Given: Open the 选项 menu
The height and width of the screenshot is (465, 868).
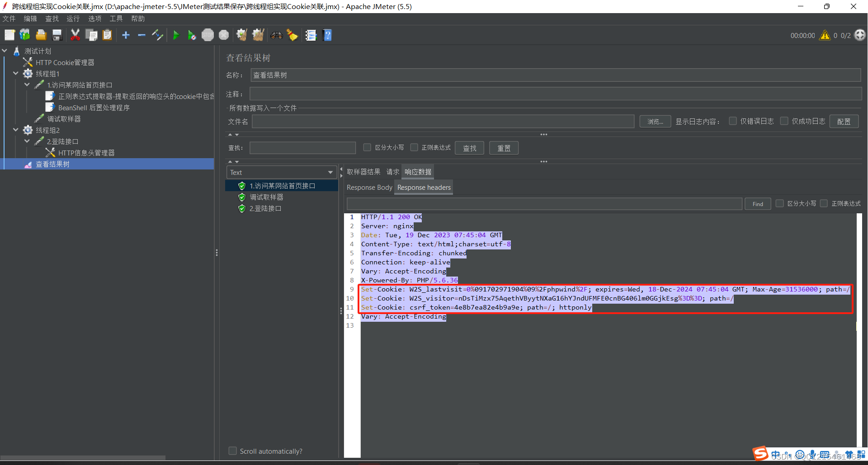Looking at the screenshot, I should click(x=95, y=19).
